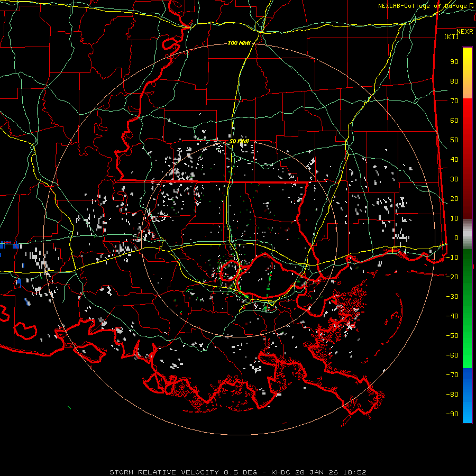
Task: Click the 70 value on the velocity scale
Action: tap(454, 101)
